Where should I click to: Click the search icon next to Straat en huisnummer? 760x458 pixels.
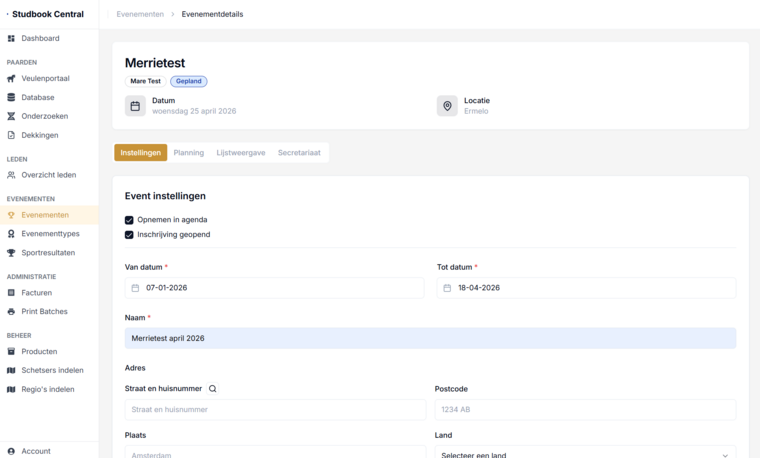(212, 389)
